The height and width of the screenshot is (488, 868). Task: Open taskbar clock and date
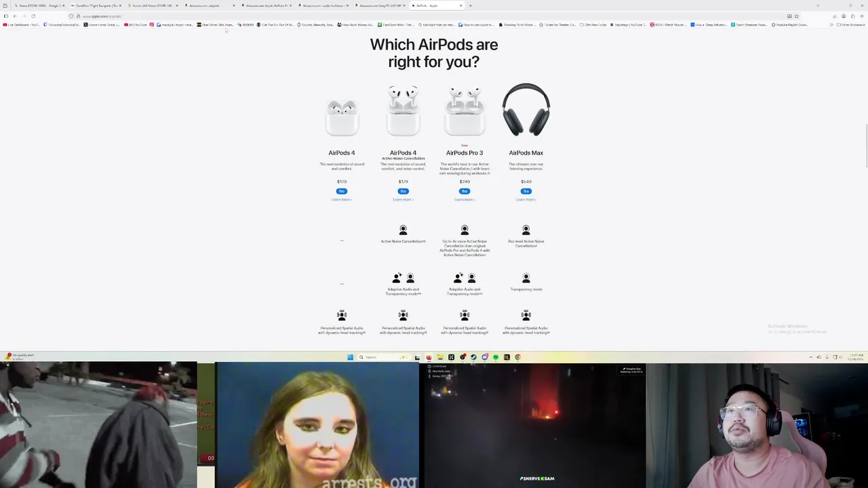click(856, 357)
